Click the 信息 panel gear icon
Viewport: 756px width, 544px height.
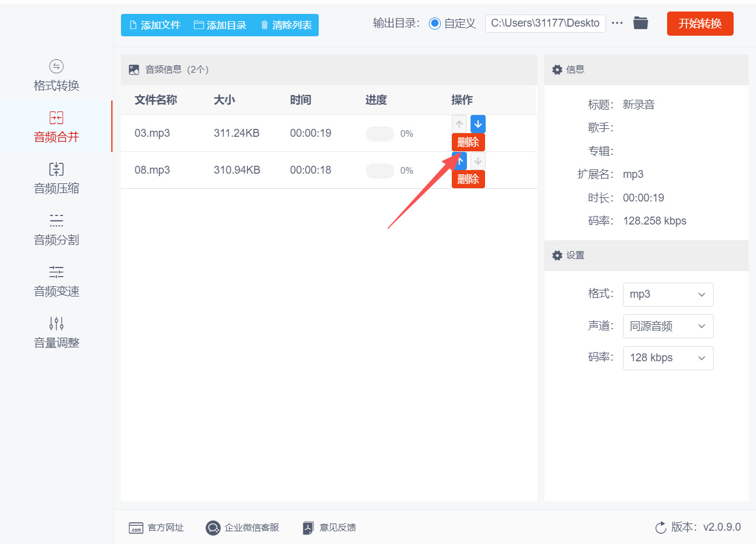coord(557,70)
